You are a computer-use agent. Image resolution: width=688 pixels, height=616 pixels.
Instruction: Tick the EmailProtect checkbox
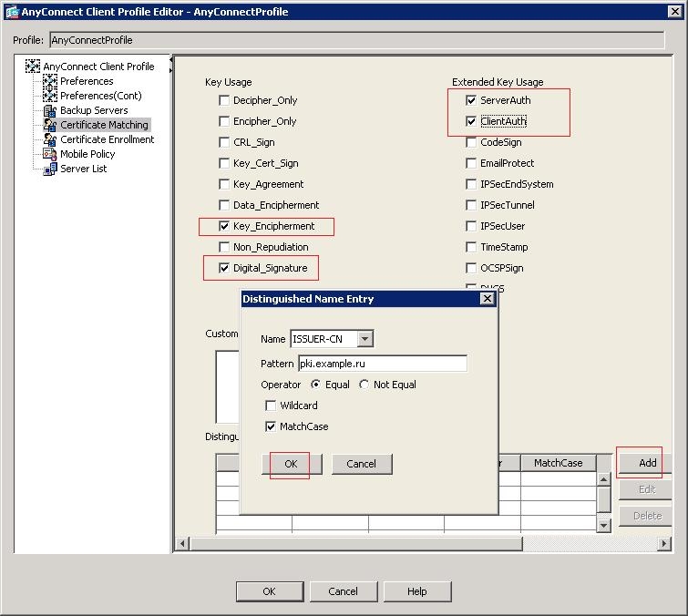click(x=471, y=163)
